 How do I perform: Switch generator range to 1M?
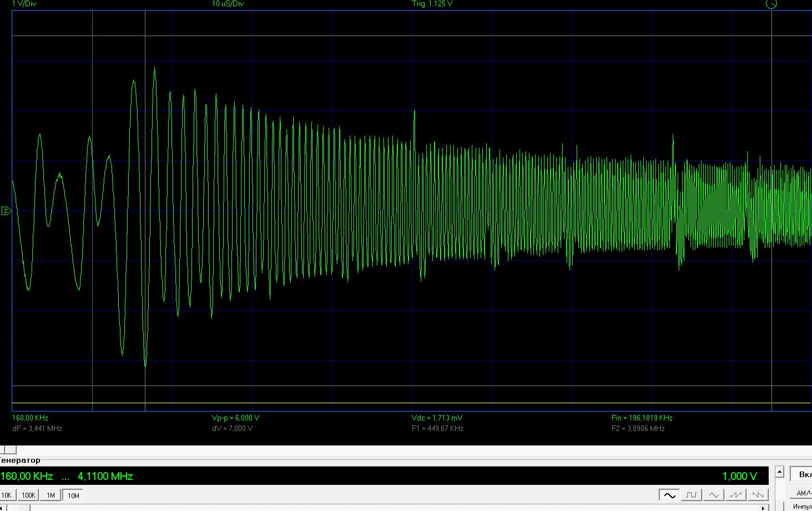pyautogui.click(x=51, y=495)
